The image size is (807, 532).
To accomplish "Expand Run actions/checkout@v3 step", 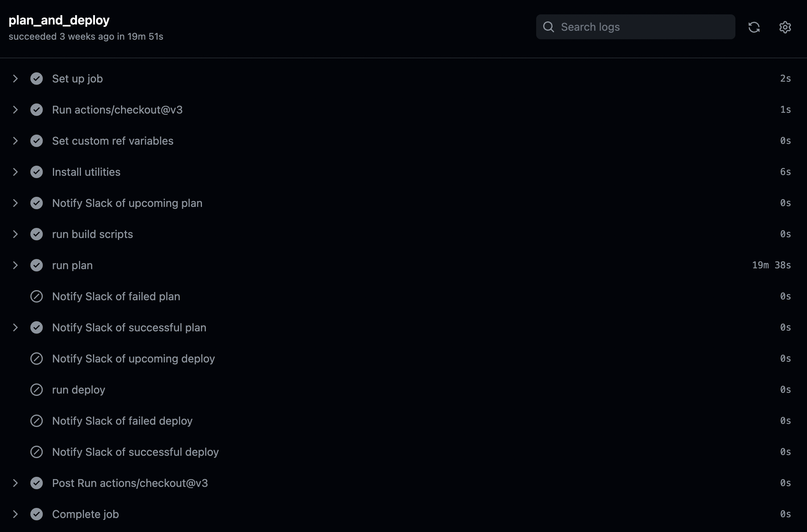I will point(15,110).
